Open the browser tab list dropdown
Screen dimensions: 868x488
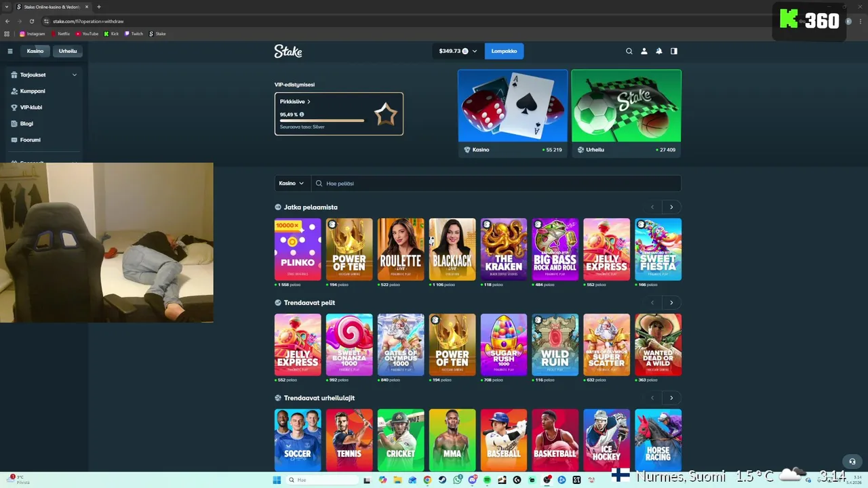[x=7, y=7]
